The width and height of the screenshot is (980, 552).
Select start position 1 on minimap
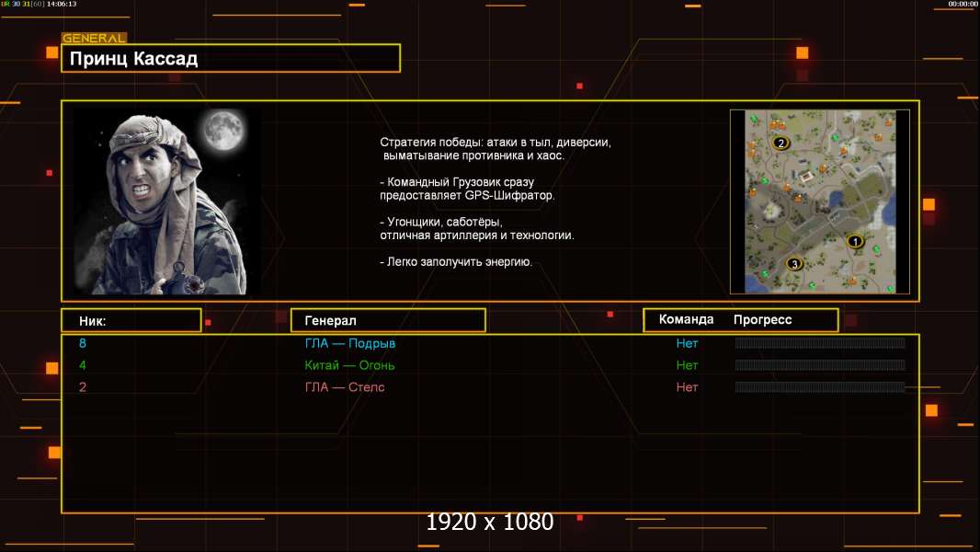pos(854,241)
